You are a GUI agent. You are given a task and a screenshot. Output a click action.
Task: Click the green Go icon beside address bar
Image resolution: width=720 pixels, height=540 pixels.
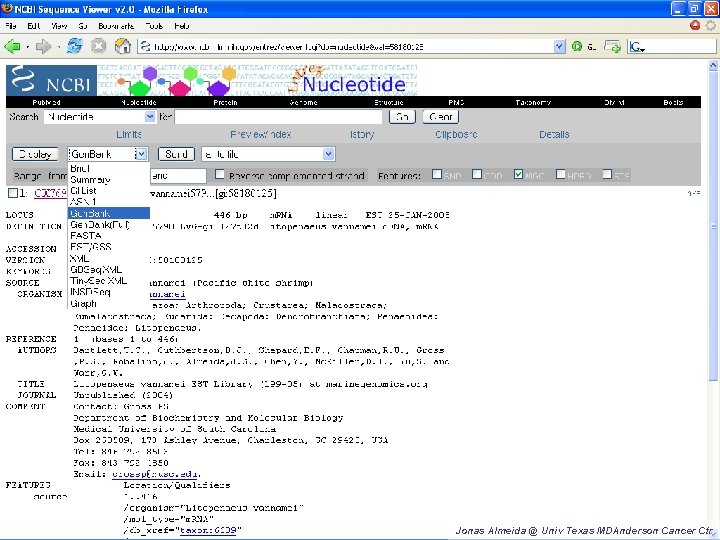click(x=577, y=46)
